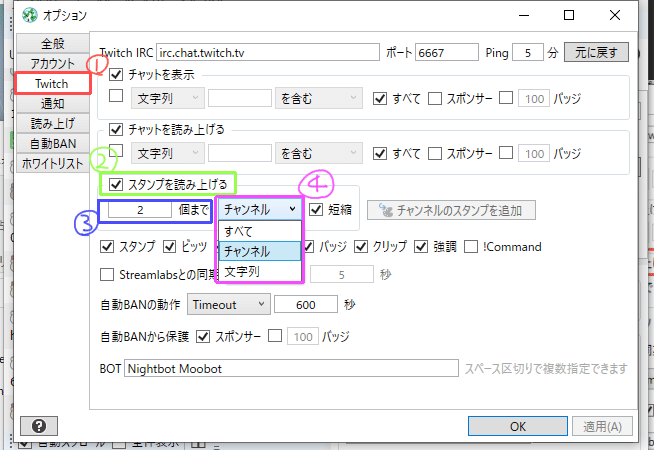Confirm with the OK button

click(x=518, y=426)
